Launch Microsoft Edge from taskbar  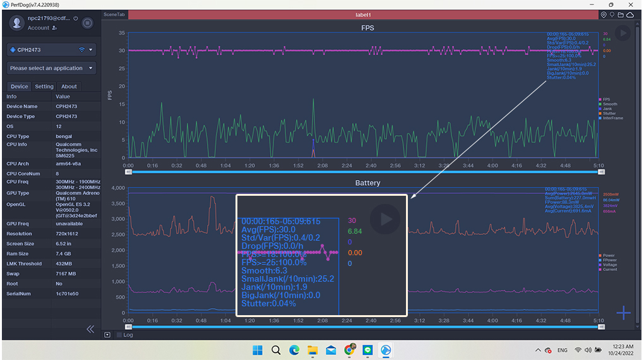[294, 350]
